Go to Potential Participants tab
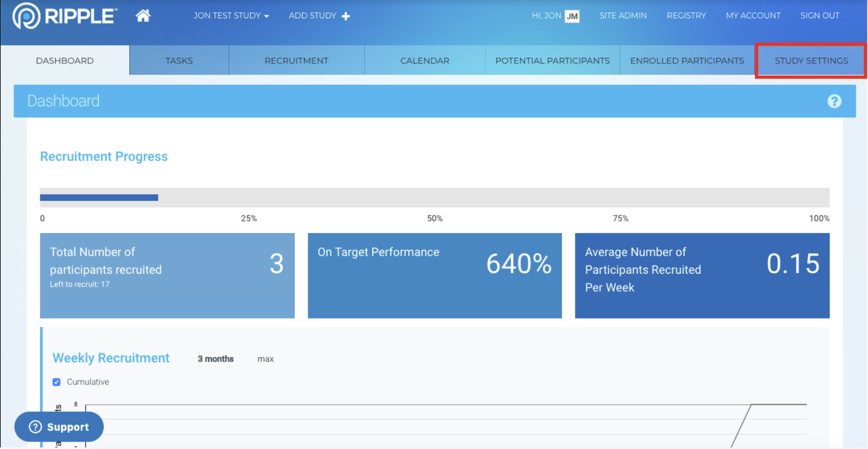868x449 pixels. click(552, 61)
